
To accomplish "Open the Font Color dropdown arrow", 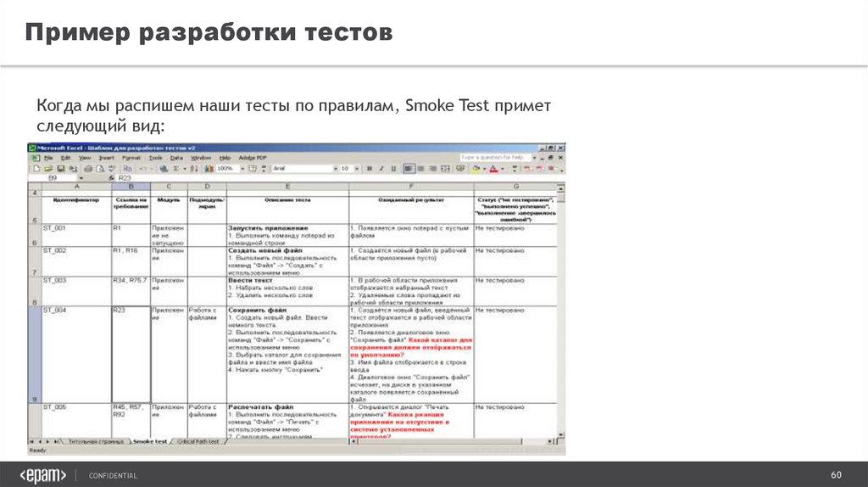I will click(503, 169).
